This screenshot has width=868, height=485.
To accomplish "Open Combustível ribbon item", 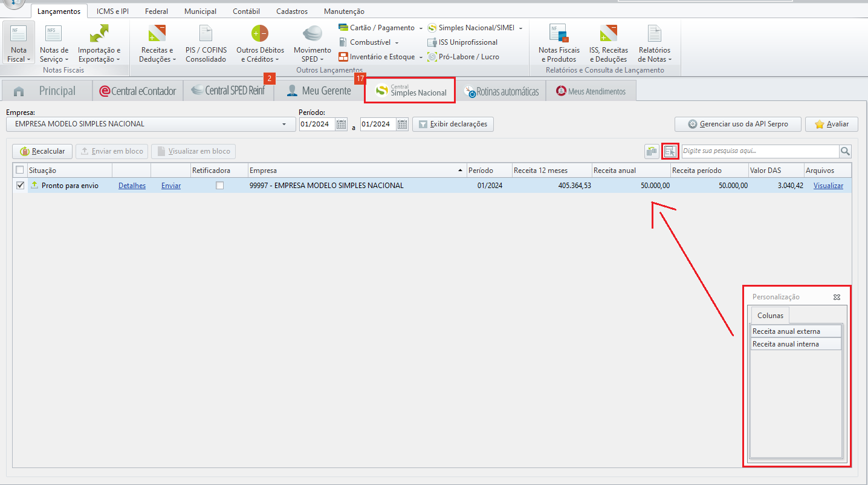I will tap(370, 42).
